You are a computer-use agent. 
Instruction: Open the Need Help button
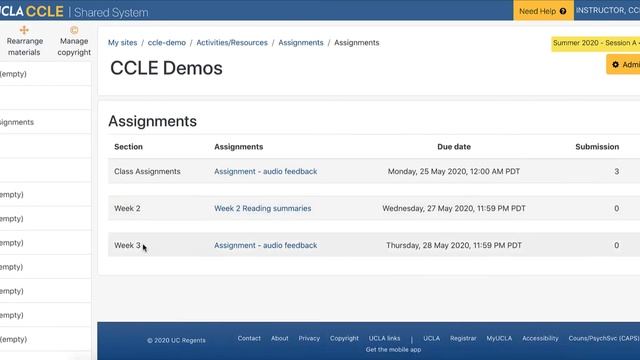(x=543, y=10)
